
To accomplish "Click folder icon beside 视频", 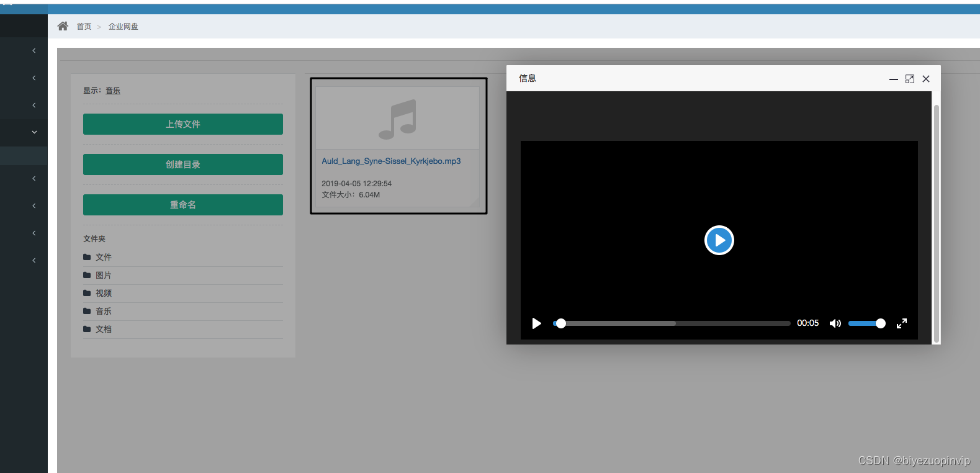I will (87, 293).
